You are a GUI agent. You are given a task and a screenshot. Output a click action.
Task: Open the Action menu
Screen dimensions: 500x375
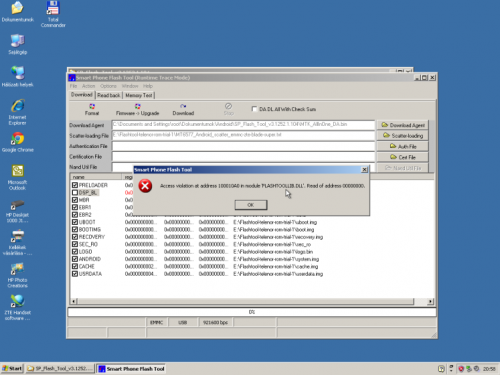89,86
